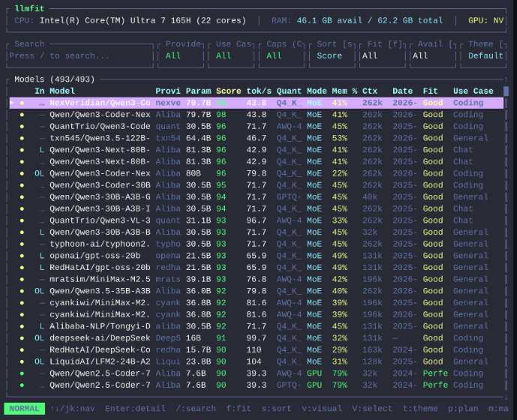Image resolution: width=517 pixels, height=420 pixels.
Task: Click the green fit dot beside the Qwen2.5-Coder-7 GPTQ row
Action: click(x=22, y=385)
